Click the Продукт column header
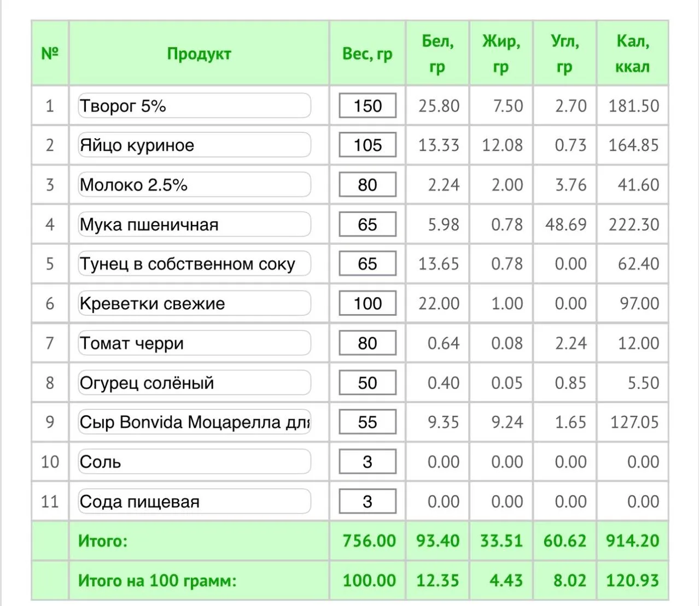Image resolution: width=700 pixels, height=606 pixels. pos(199,54)
